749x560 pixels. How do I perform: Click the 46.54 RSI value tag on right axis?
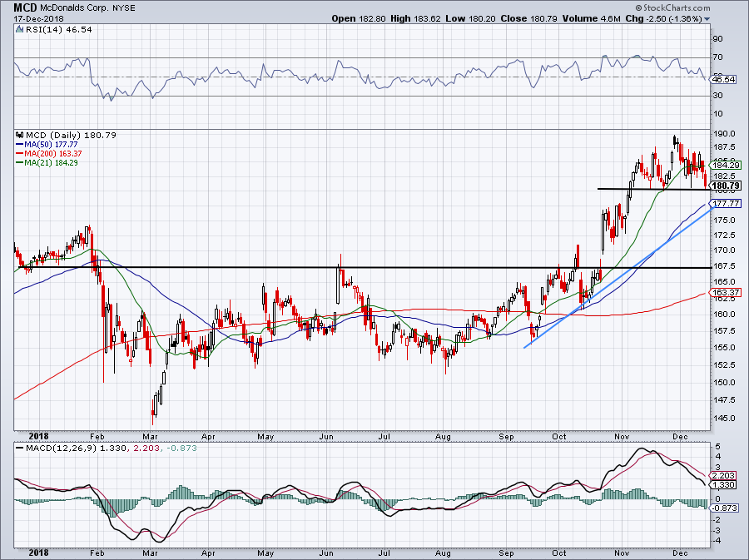point(724,80)
